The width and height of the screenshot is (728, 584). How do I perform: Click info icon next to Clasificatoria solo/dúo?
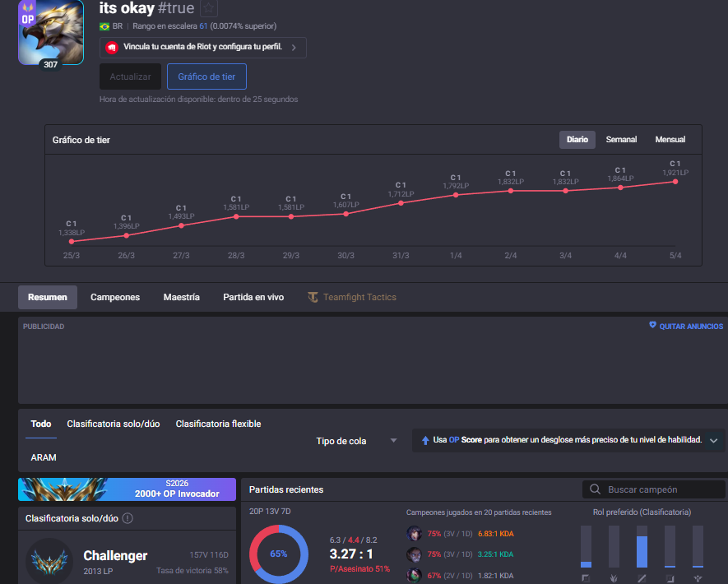128,518
